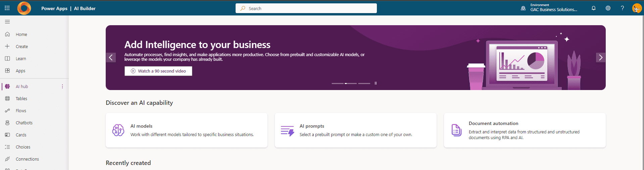This screenshot has width=644, height=170.
Task: Open notifications bell icon
Action: [x=594, y=8]
